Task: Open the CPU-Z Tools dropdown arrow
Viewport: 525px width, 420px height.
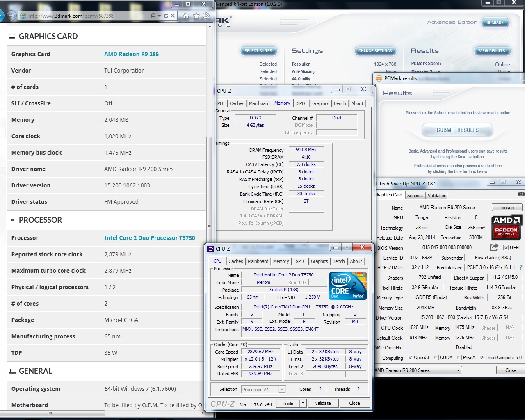Action: click(x=303, y=403)
